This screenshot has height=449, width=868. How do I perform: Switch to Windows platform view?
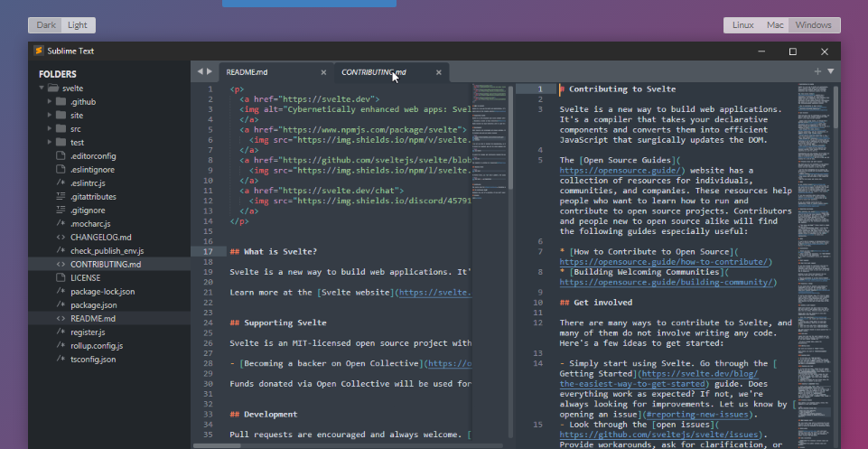pos(814,25)
